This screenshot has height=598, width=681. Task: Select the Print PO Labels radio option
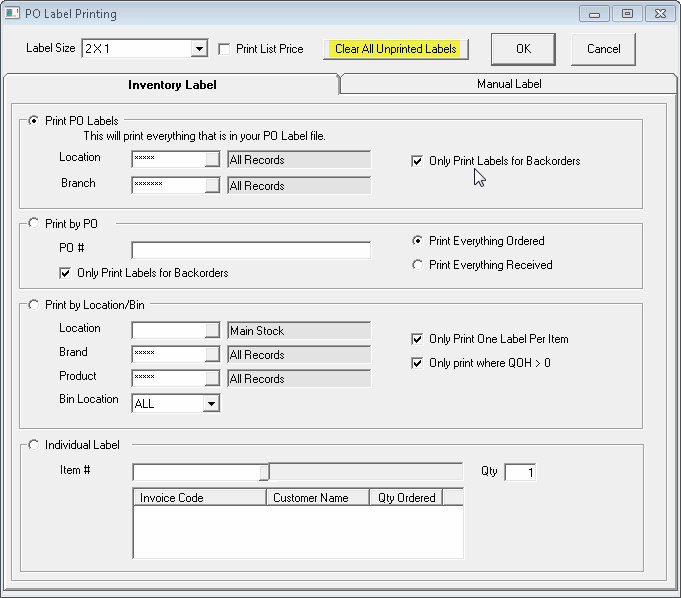click(x=33, y=120)
